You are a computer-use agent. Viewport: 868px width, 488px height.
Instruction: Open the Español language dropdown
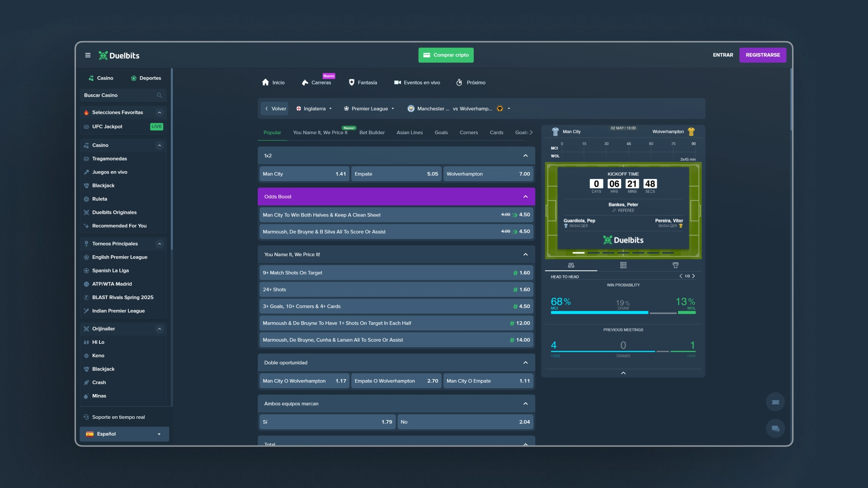coord(124,434)
